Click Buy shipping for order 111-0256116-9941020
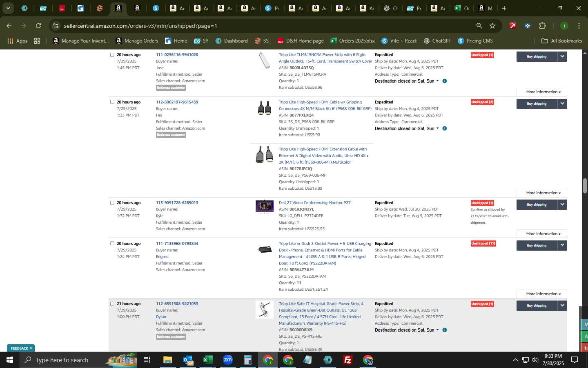 coord(537,56)
